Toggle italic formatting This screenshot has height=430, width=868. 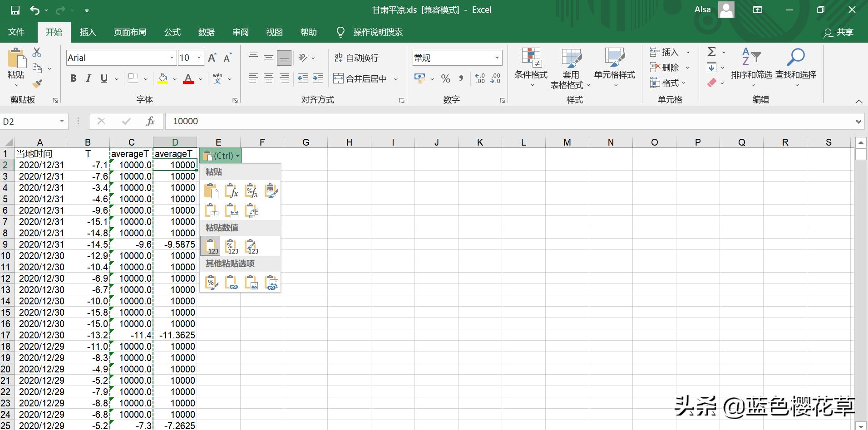point(88,78)
